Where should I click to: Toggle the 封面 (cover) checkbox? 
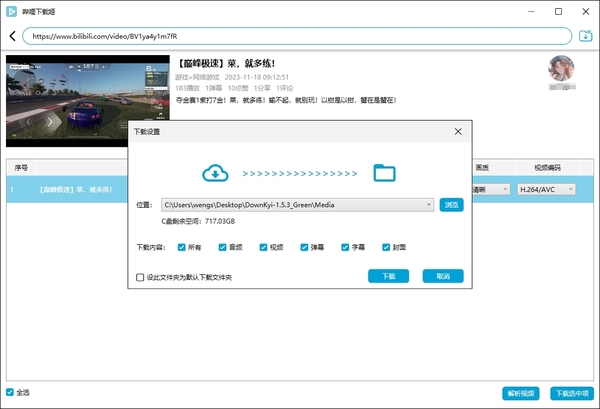[x=385, y=246]
